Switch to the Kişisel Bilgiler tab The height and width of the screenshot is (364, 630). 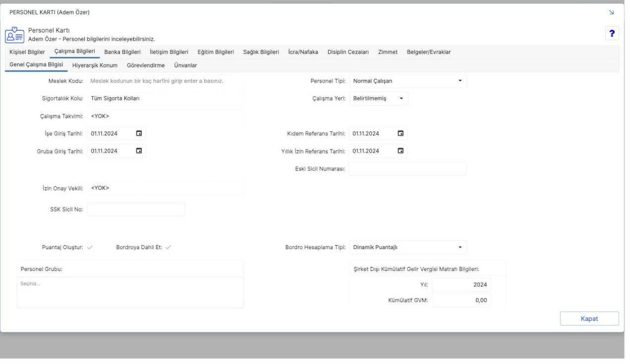tap(27, 52)
